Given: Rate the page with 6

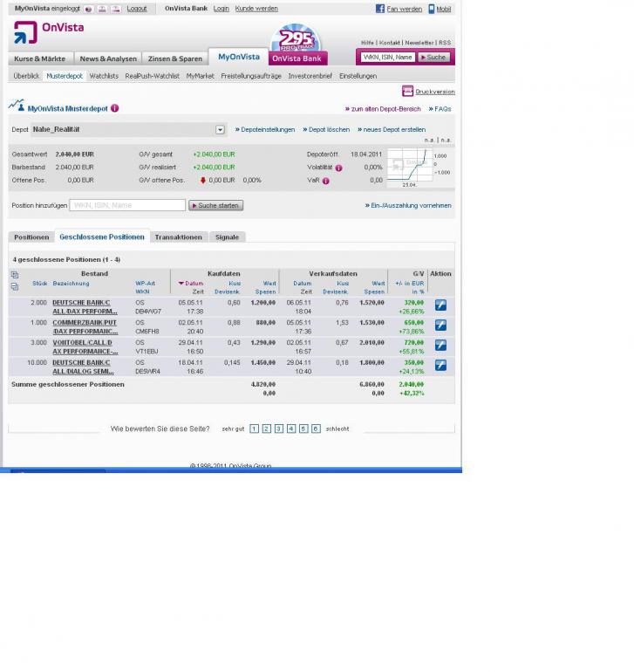Looking at the screenshot, I should pos(317,429).
